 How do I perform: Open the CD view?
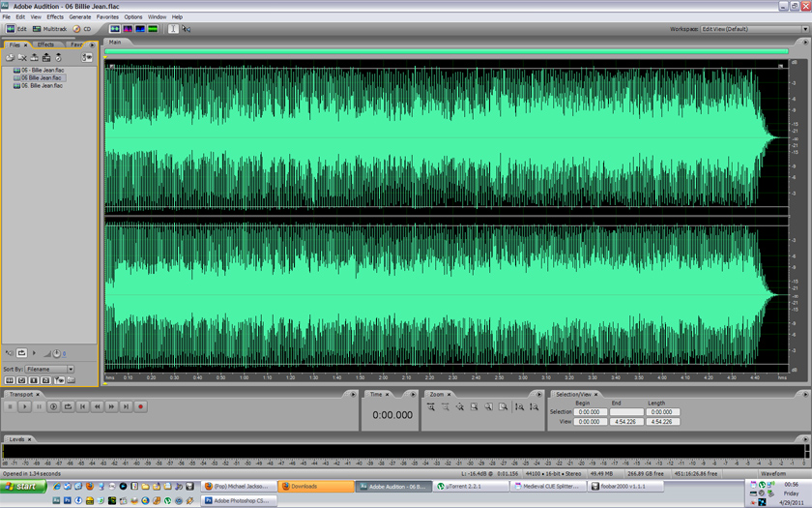click(82, 29)
